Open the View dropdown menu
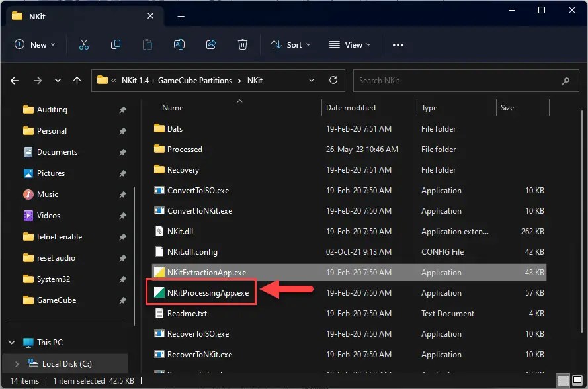The width and height of the screenshot is (588, 389). click(351, 44)
